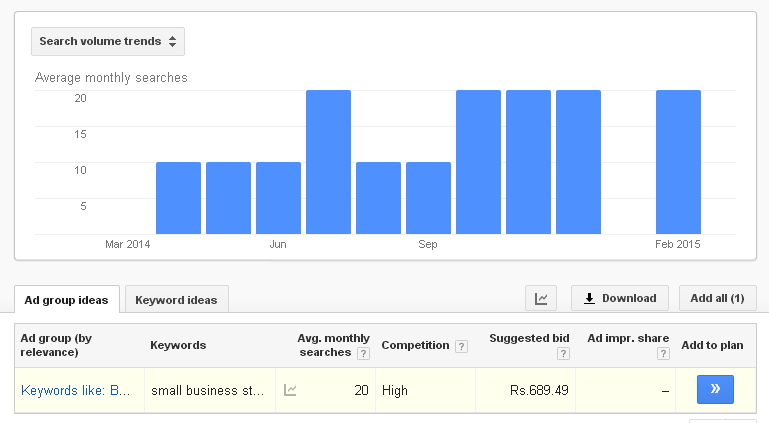769x423 pixels.
Task: Open the Search volume trends dropdown
Action: pyautogui.click(x=108, y=42)
